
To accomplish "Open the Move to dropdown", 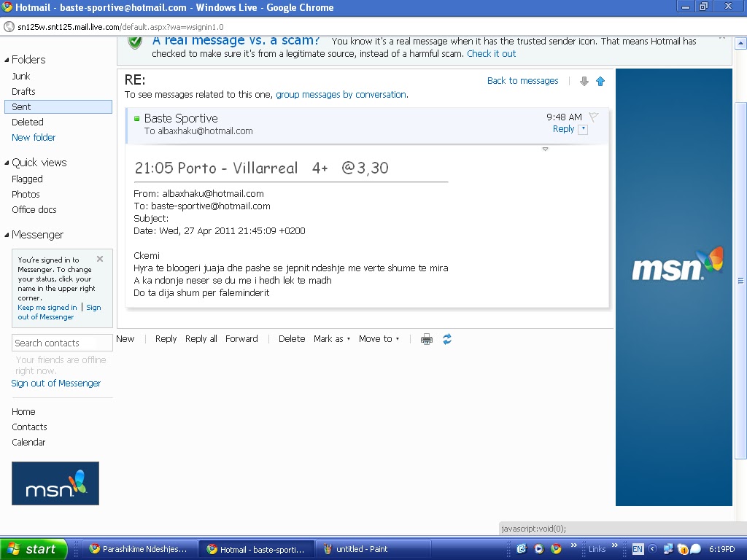I will coord(379,339).
